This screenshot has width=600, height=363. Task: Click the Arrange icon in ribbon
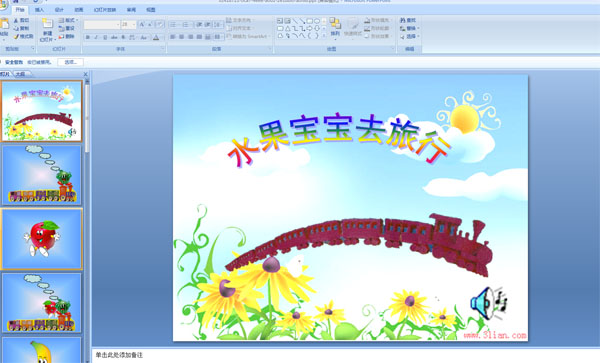[335, 27]
